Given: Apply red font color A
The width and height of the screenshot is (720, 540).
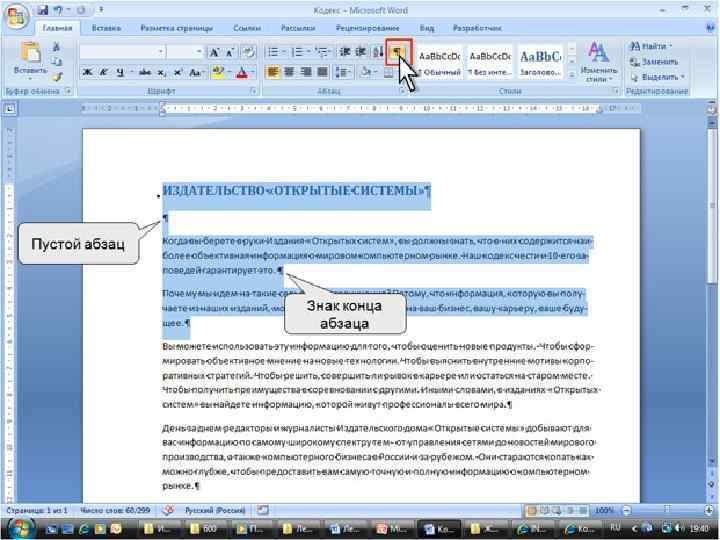Looking at the screenshot, I should [x=242, y=72].
